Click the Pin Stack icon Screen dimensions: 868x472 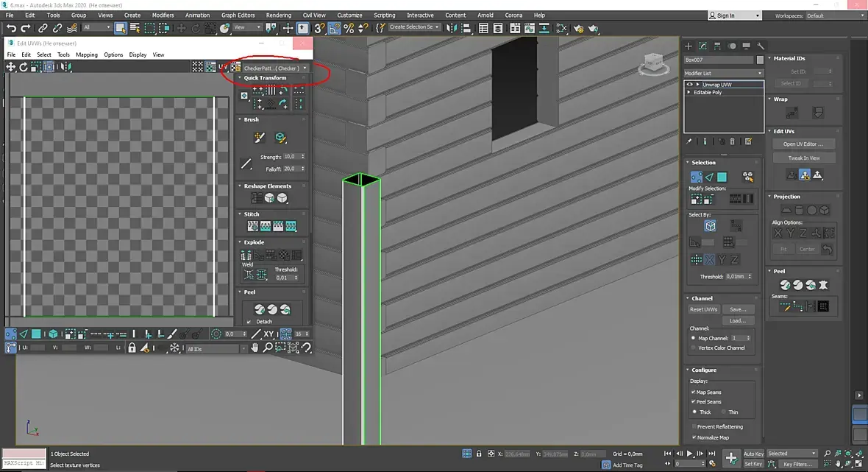coord(689,142)
